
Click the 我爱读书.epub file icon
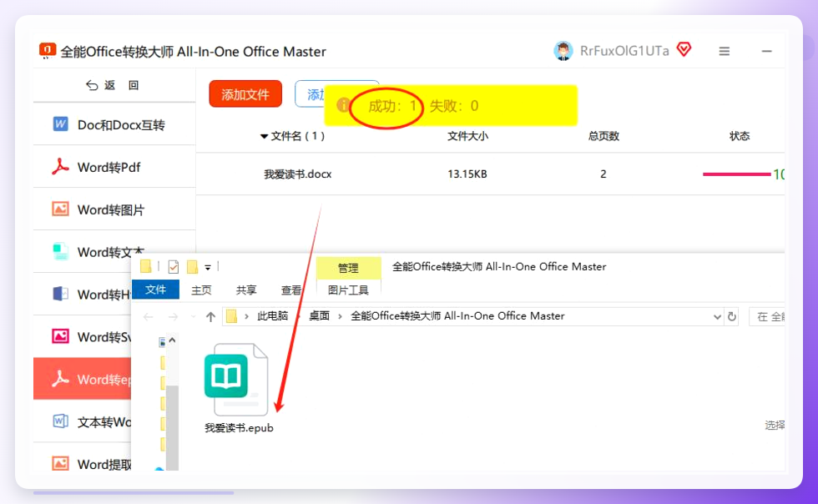tap(235, 380)
